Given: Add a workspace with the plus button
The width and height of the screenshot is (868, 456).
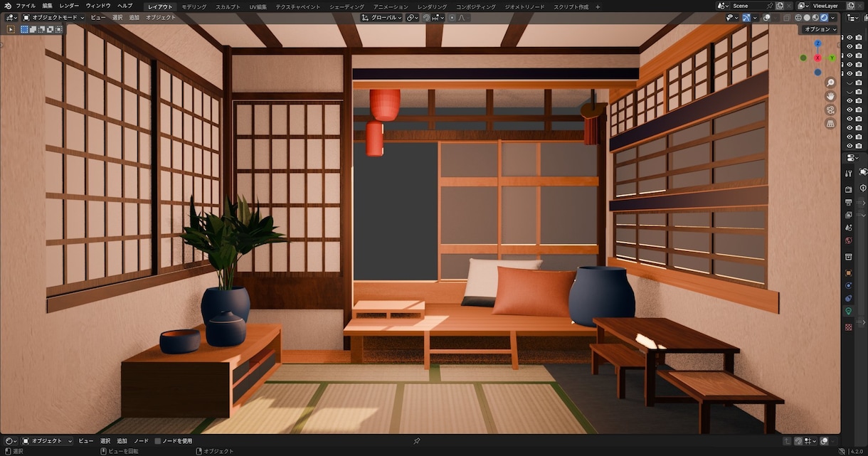Looking at the screenshot, I should tap(598, 6).
